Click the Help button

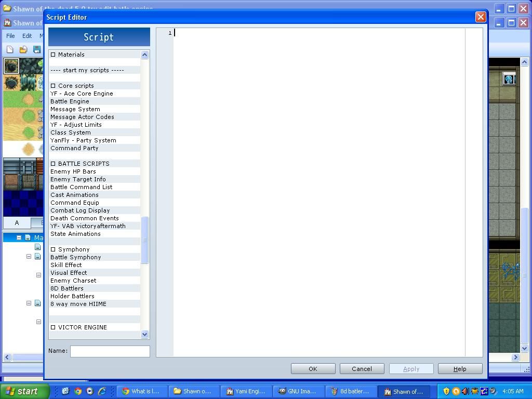pyautogui.click(x=460, y=369)
